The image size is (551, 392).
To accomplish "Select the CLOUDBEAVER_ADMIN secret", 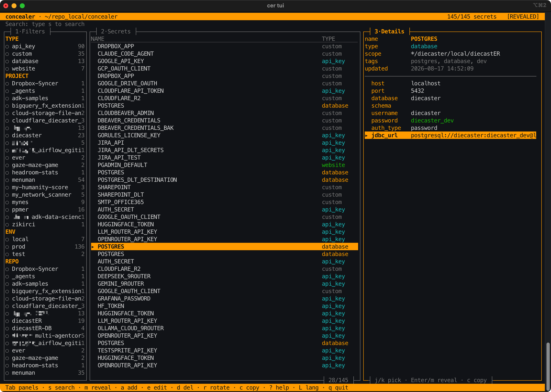I will [224, 113].
